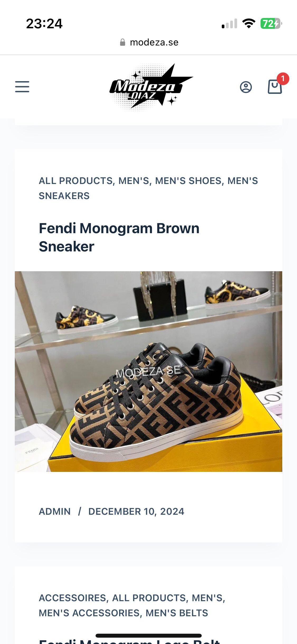297x644 pixels.
Task: Open the user account icon
Action: (246, 87)
